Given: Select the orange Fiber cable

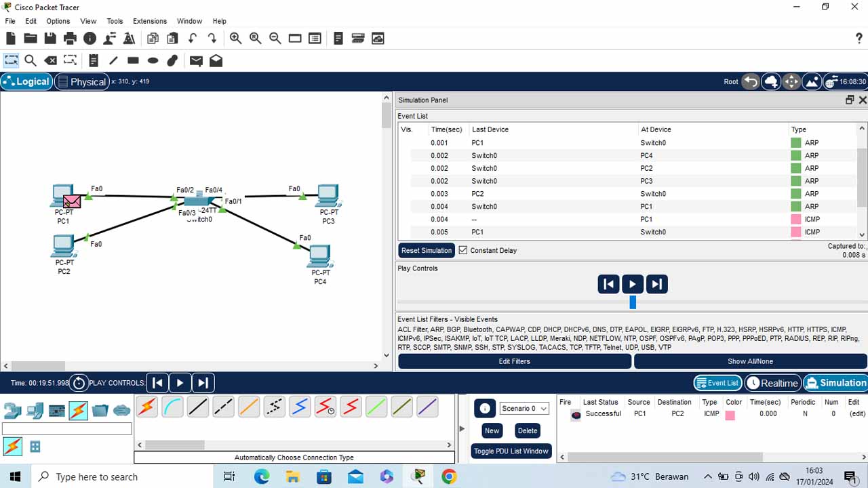Looking at the screenshot, I should pos(249,407).
